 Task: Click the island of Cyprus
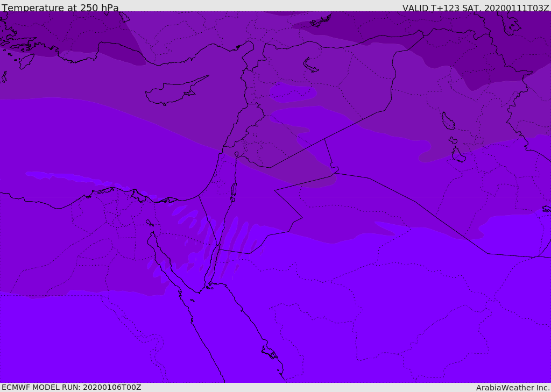pyautogui.click(x=171, y=92)
